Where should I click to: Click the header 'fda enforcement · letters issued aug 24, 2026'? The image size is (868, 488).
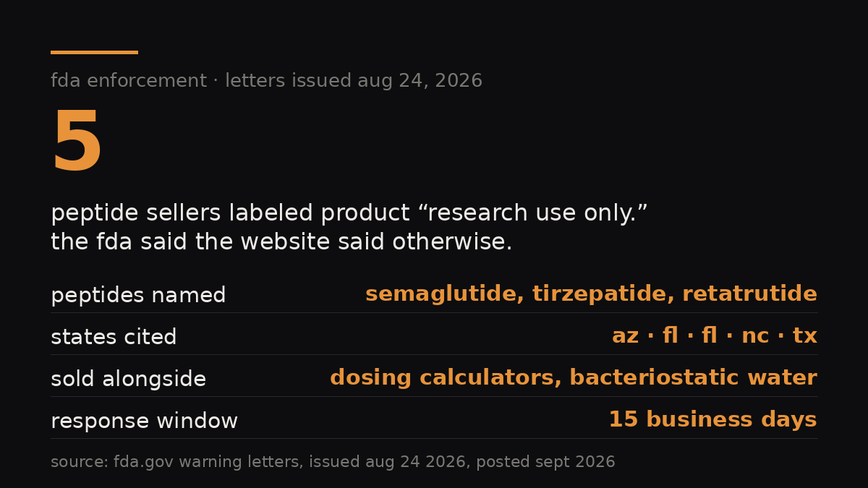(266, 81)
